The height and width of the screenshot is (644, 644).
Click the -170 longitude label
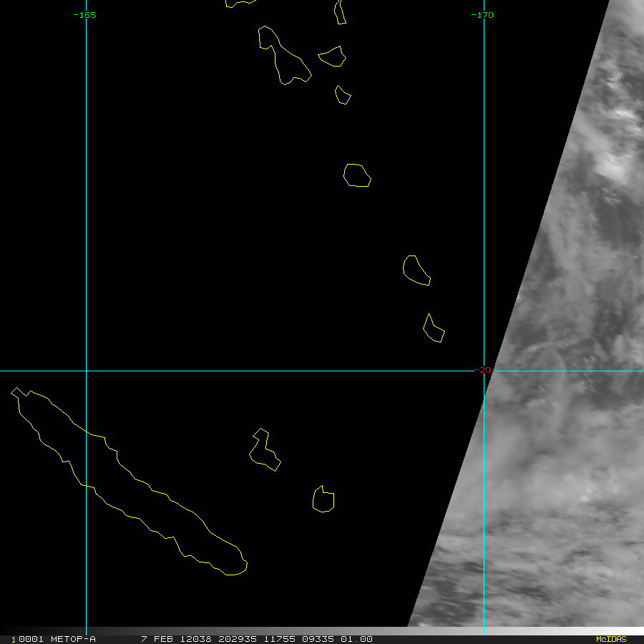(482, 15)
